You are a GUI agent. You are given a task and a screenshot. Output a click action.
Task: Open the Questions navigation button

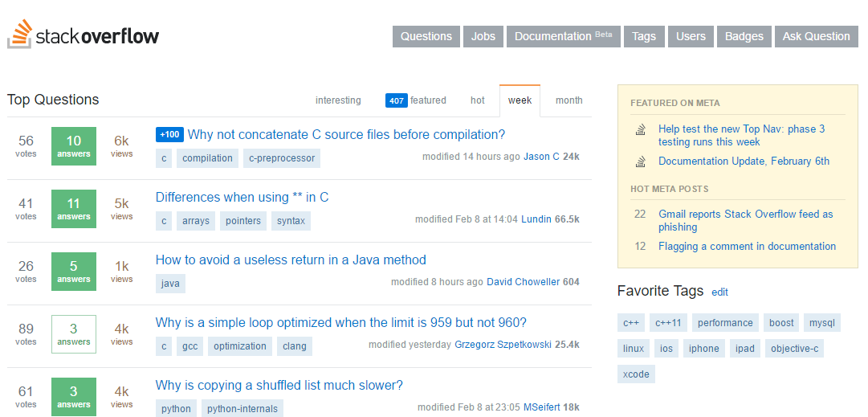426,36
